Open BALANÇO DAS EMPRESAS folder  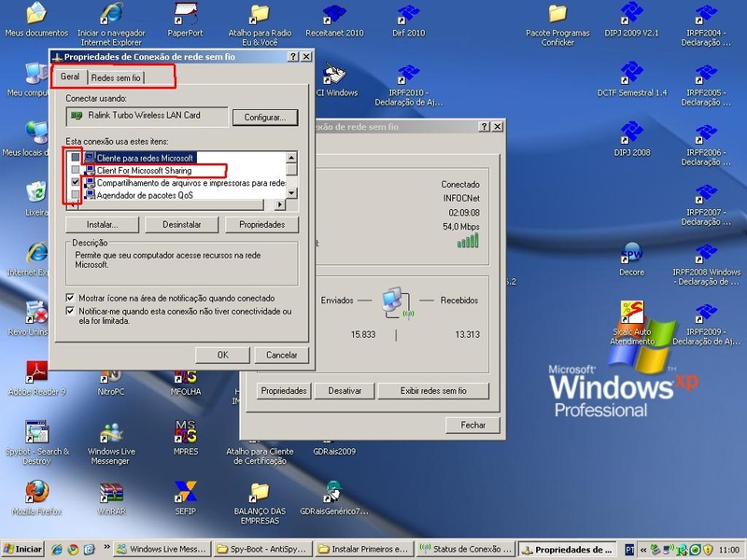click(x=260, y=503)
